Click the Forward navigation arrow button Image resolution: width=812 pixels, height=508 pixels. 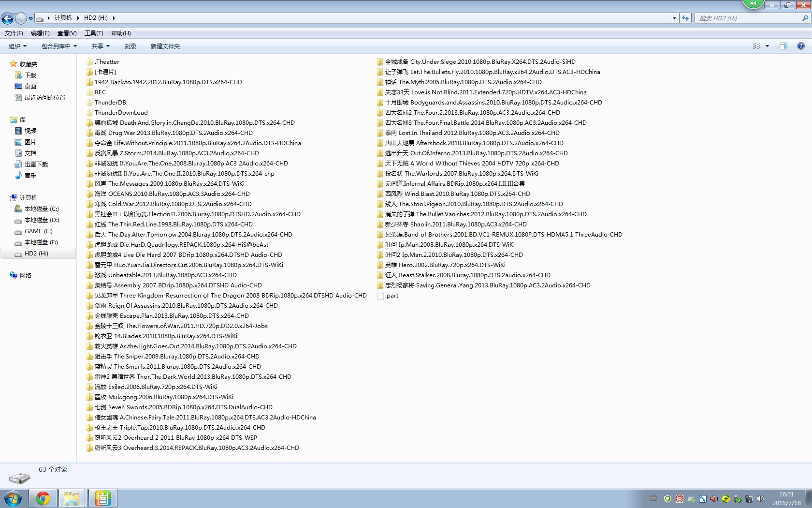coord(21,18)
